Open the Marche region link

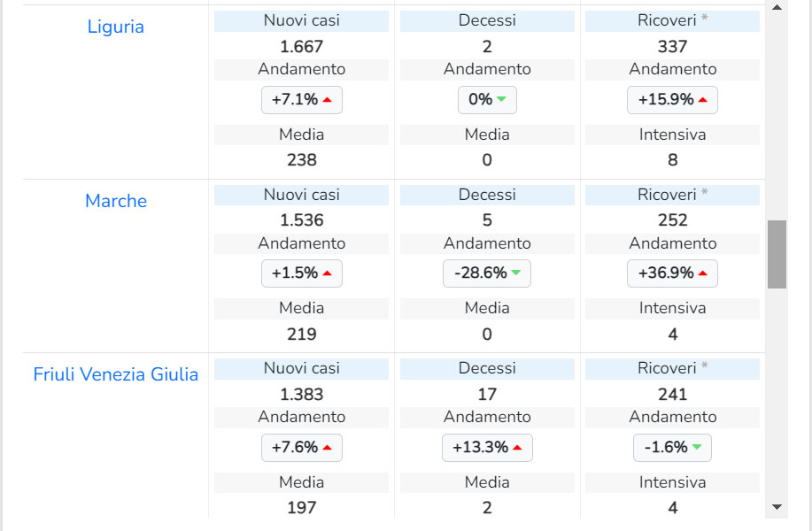tap(116, 201)
